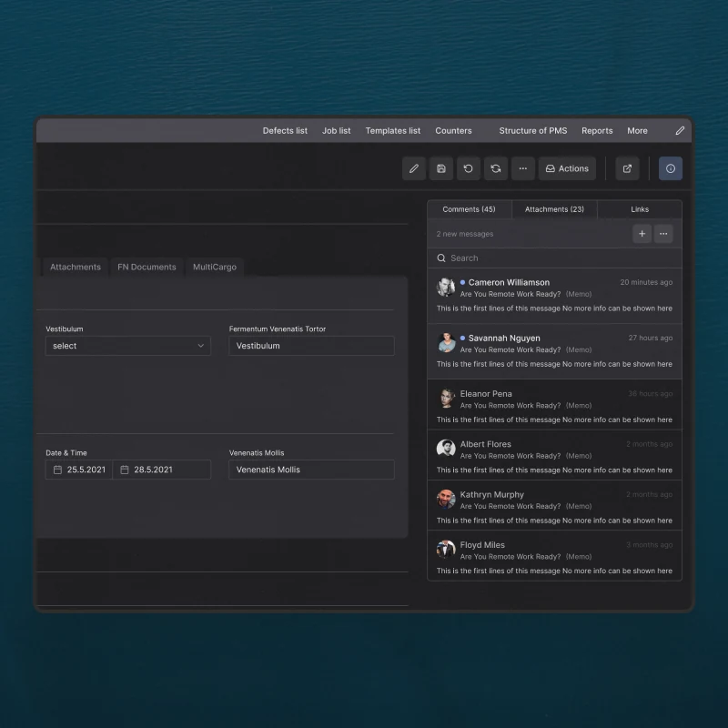Toggle the info panel icon
Screen dimensions: 728x728
tap(671, 168)
